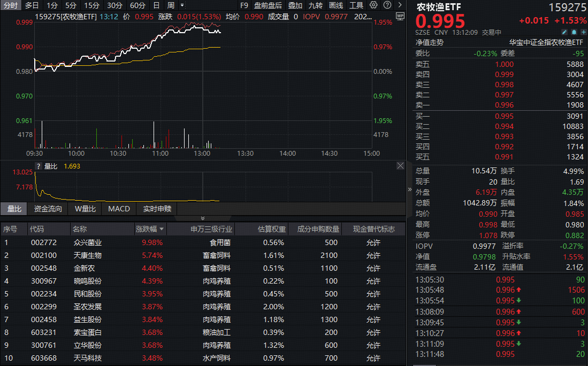Screen dimensions: 588x366
Task: Close the 量比 indicator panel
Action: 400,166
